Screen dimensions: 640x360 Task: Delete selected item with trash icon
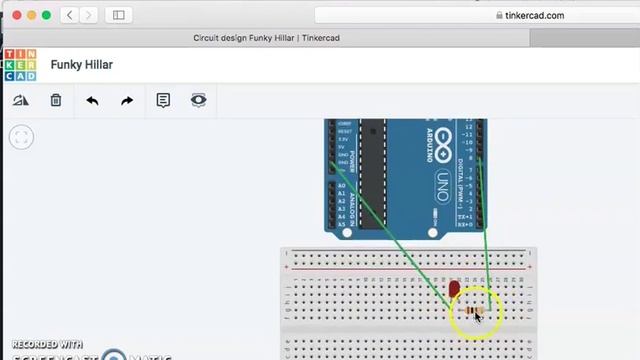pos(56,100)
